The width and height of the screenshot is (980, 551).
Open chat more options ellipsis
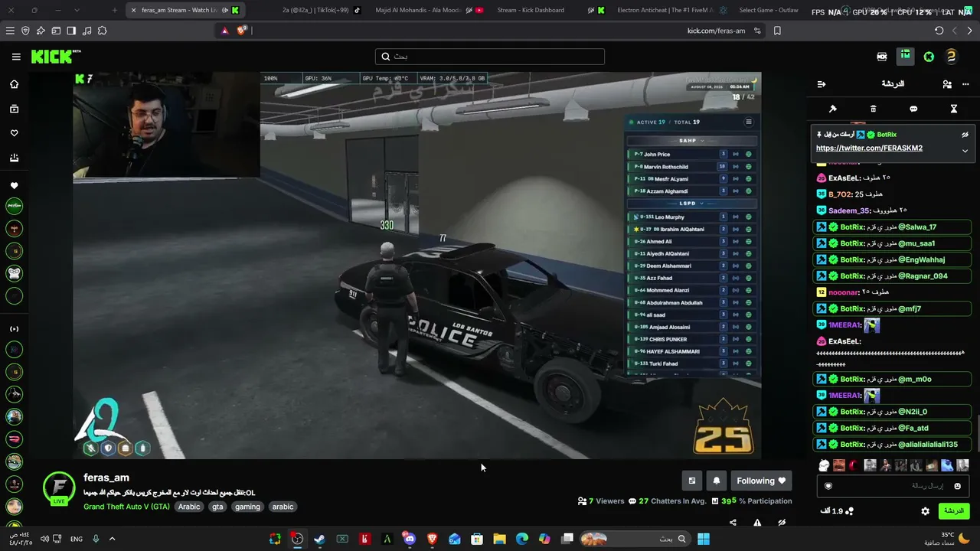(x=965, y=84)
